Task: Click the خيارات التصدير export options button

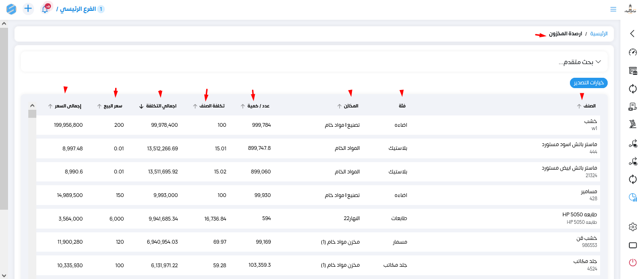Action: (588, 82)
